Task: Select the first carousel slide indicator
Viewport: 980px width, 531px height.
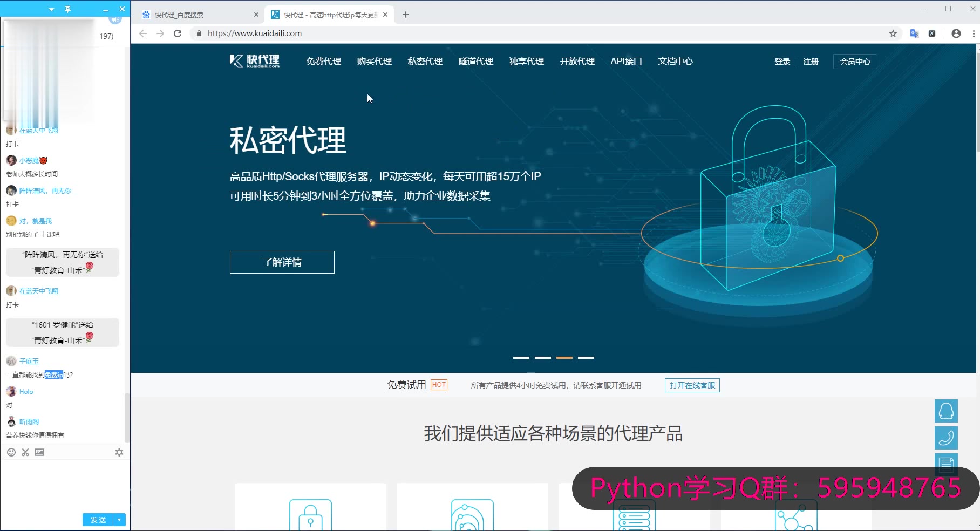Action: coord(521,357)
